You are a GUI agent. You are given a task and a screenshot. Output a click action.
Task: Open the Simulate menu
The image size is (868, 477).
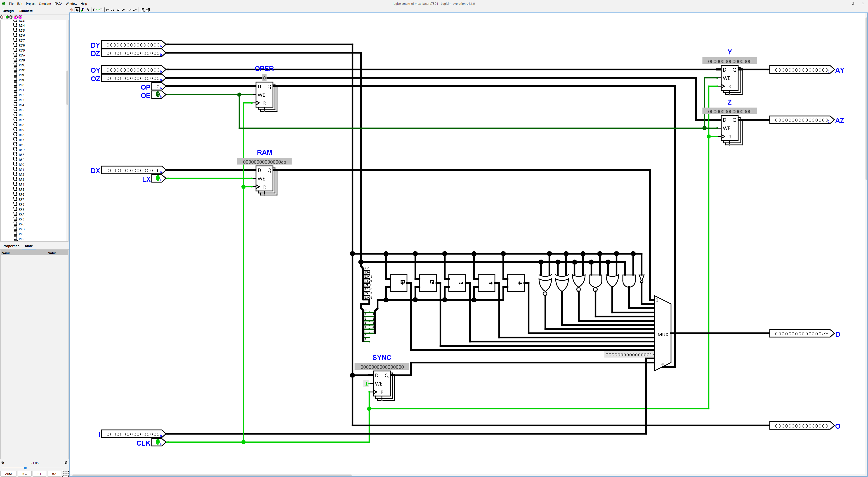pos(45,4)
